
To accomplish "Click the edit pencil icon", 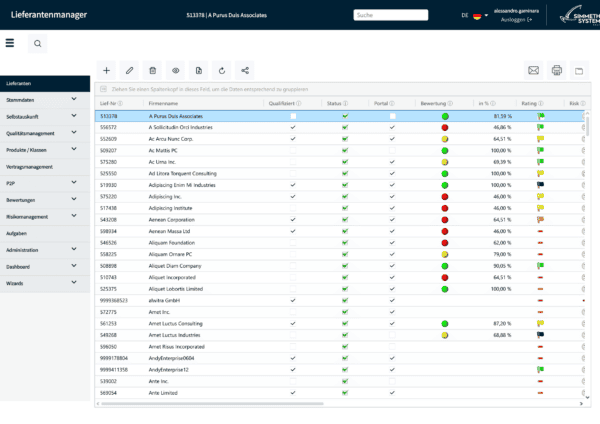I will click(x=129, y=71).
